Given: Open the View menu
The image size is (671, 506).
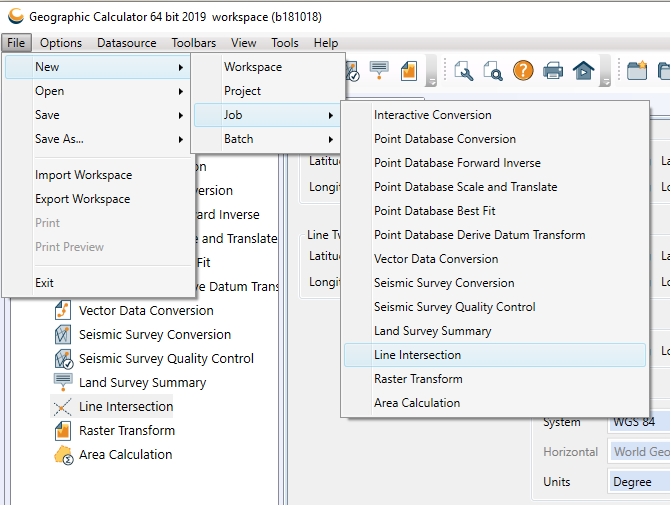Looking at the screenshot, I should point(243,43).
